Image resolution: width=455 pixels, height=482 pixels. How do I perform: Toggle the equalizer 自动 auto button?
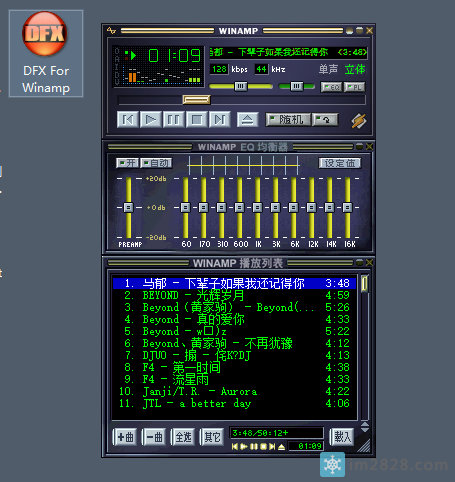[x=156, y=163]
